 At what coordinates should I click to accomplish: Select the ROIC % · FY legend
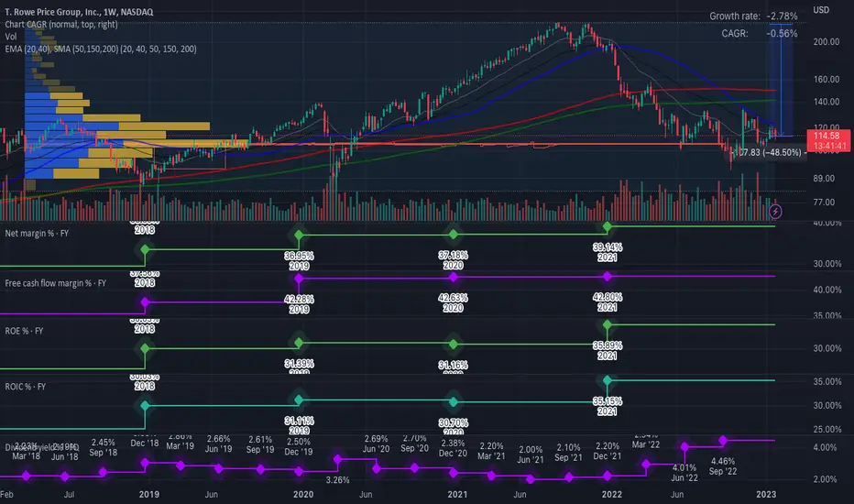click(x=25, y=387)
